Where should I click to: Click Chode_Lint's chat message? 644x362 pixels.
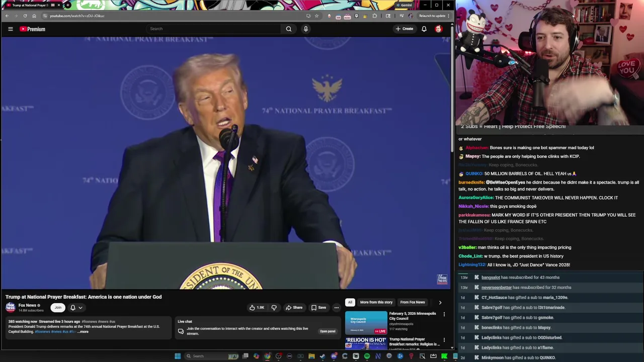coord(511,256)
